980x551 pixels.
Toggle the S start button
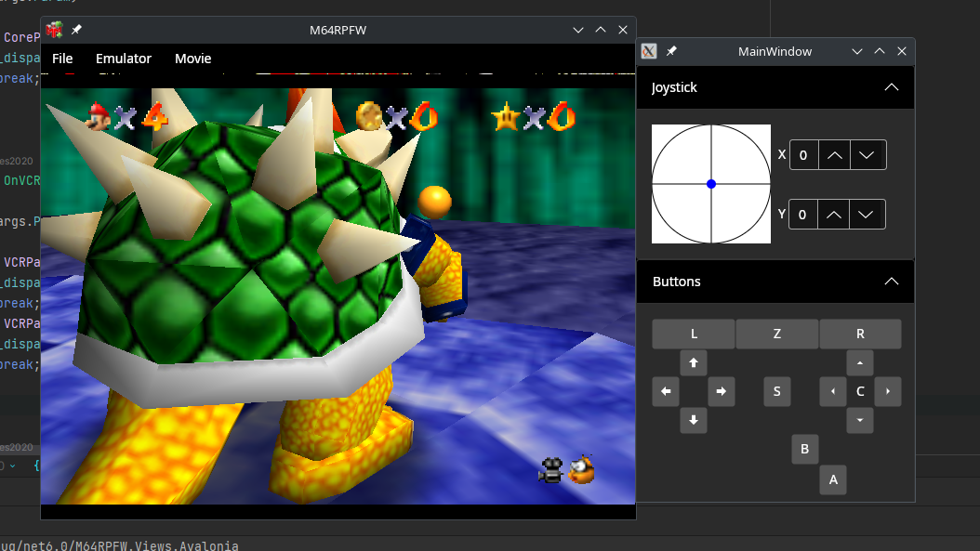[x=777, y=392]
